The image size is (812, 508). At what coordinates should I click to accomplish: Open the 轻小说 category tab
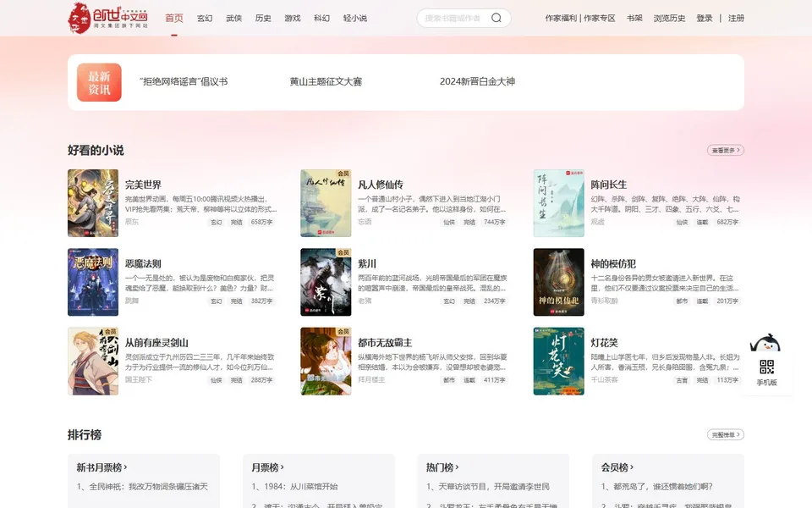pos(355,18)
